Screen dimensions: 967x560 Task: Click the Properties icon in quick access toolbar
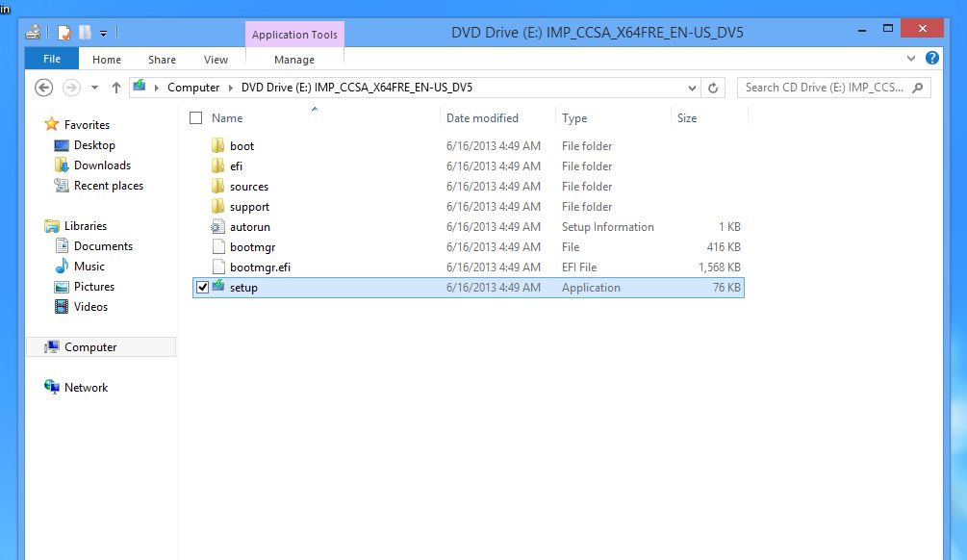[64, 32]
